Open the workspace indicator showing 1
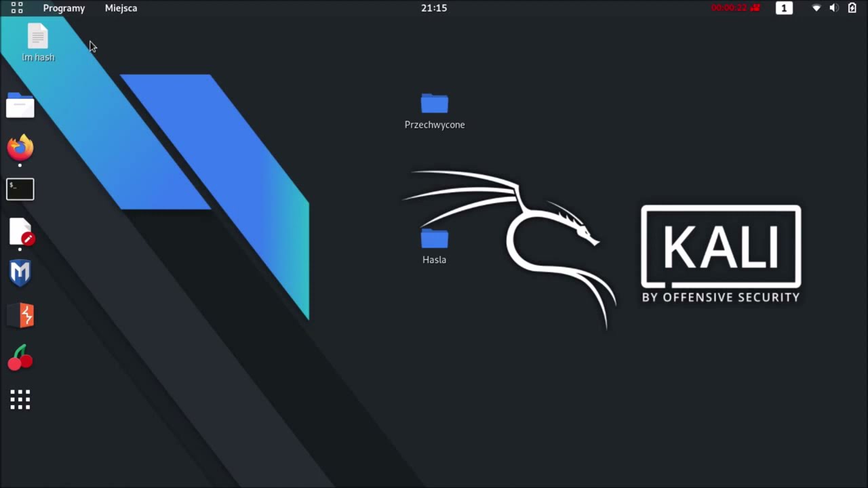 pyautogui.click(x=784, y=8)
